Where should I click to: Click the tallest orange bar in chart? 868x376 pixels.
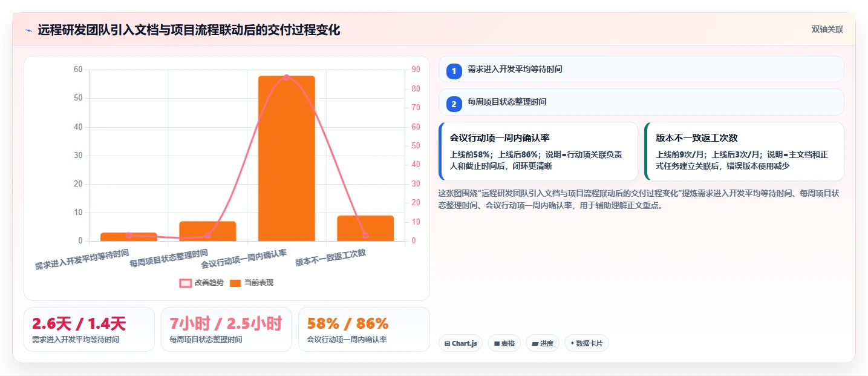286,159
